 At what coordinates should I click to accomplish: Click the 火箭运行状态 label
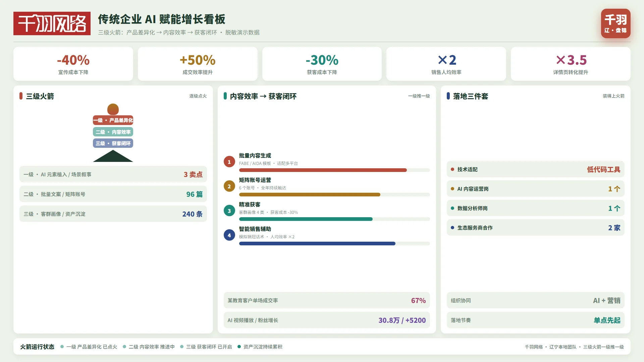pyautogui.click(x=37, y=347)
